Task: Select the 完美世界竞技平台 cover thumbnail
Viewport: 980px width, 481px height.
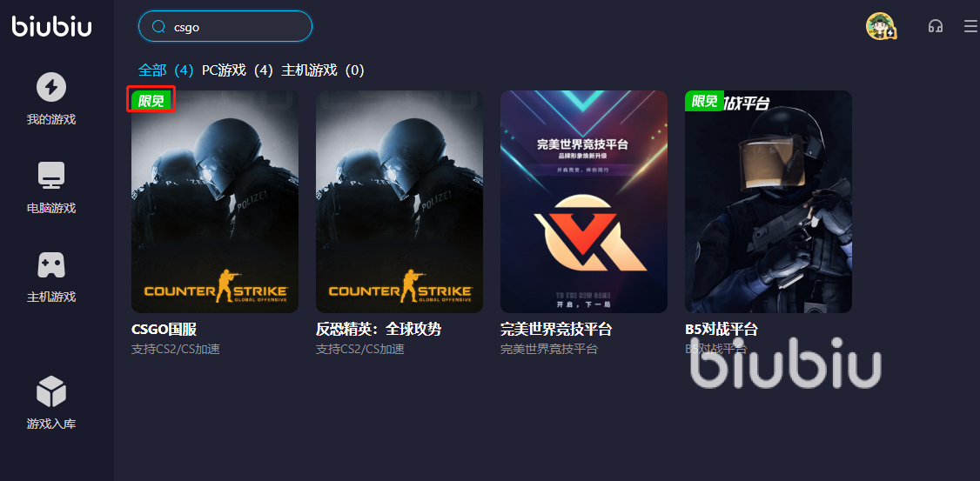Action: (584, 202)
